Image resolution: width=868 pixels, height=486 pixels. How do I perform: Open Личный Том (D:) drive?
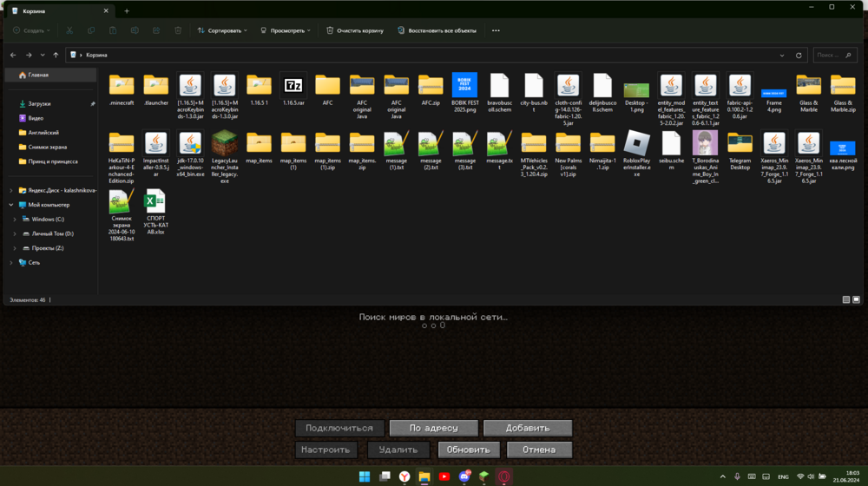click(x=51, y=233)
